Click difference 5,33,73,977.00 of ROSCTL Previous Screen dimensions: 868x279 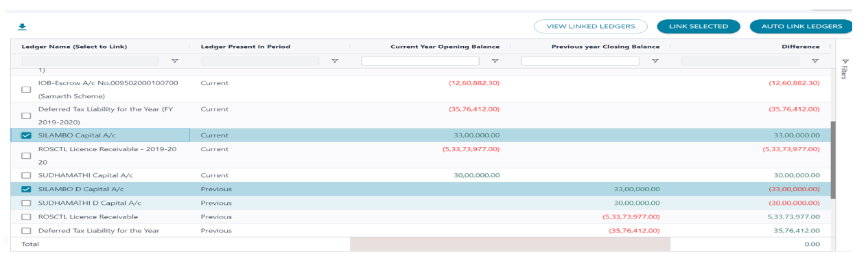[x=795, y=217]
